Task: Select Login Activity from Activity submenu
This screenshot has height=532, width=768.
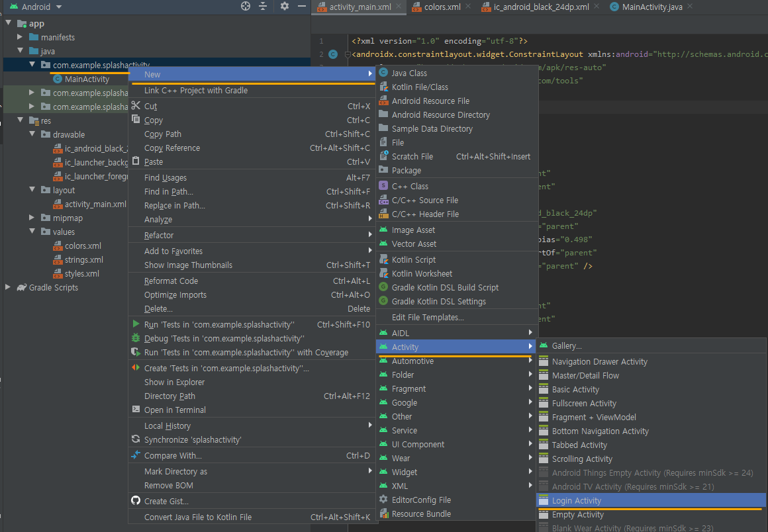Action: (651, 501)
